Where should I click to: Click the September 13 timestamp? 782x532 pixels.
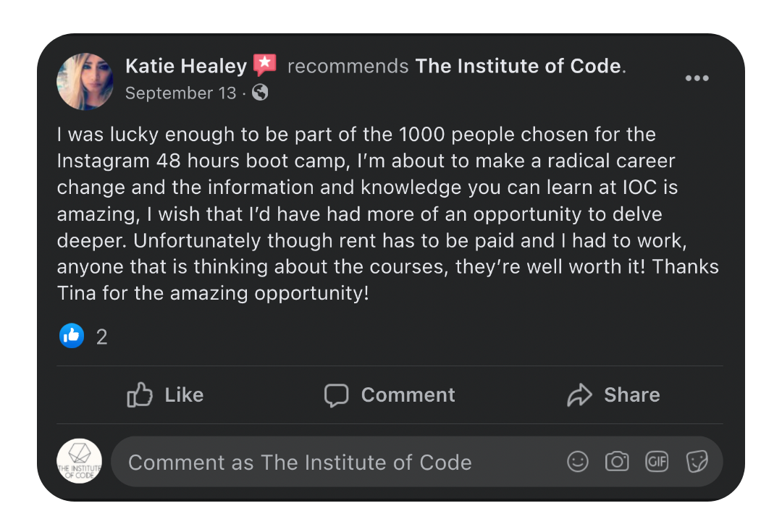(180, 93)
